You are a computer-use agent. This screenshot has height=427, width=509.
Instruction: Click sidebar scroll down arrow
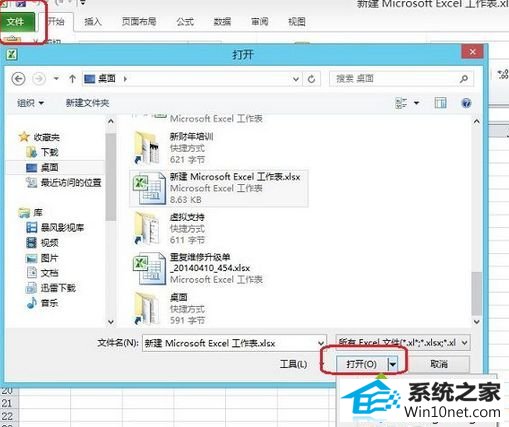111,322
